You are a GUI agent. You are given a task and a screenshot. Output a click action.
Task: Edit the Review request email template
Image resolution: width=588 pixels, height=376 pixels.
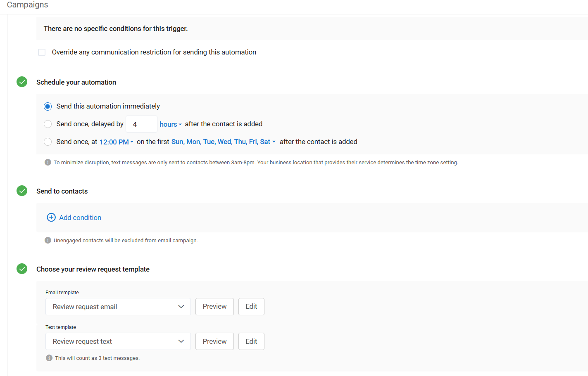(251, 307)
